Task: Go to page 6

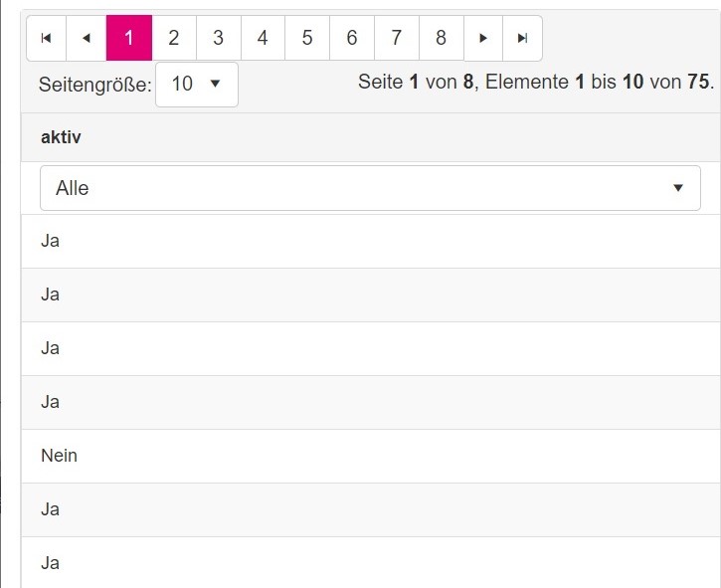Action: [x=352, y=38]
